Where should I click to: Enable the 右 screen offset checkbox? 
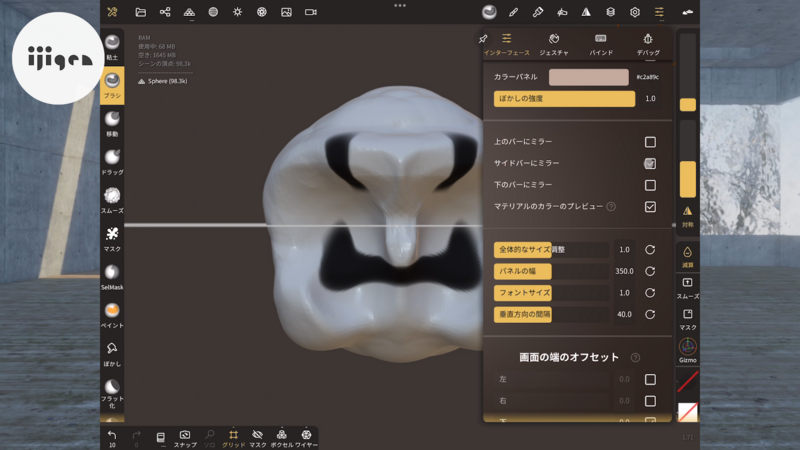tap(650, 401)
